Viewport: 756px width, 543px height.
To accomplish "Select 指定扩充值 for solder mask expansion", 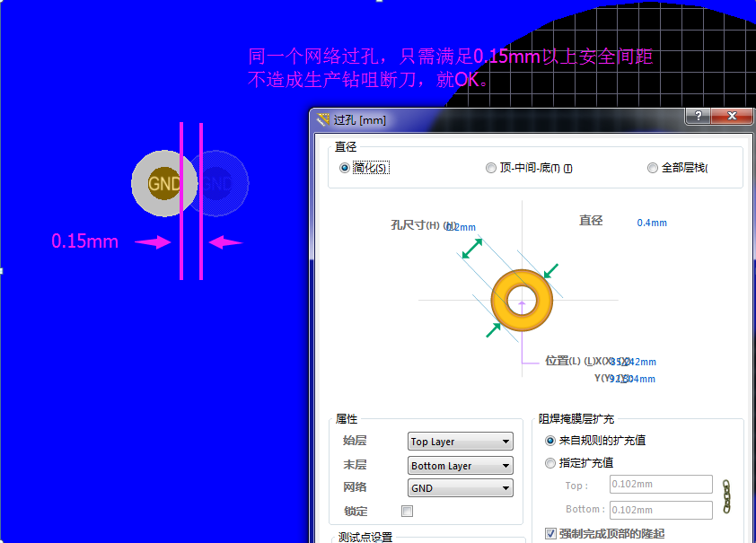I will click(550, 463).
